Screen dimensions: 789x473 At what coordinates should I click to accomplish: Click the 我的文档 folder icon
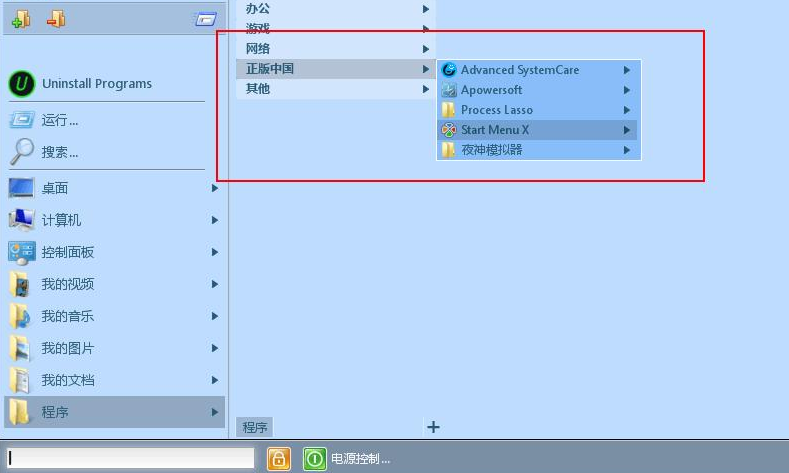tap(21, 380)
